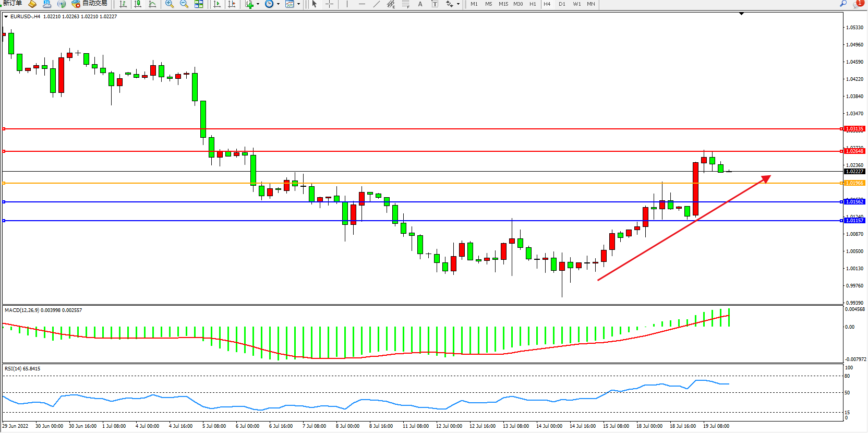This screenshot has height=433, width=868.
Task: Click the Zoom In magnifier icon
Action: point(169,4)
